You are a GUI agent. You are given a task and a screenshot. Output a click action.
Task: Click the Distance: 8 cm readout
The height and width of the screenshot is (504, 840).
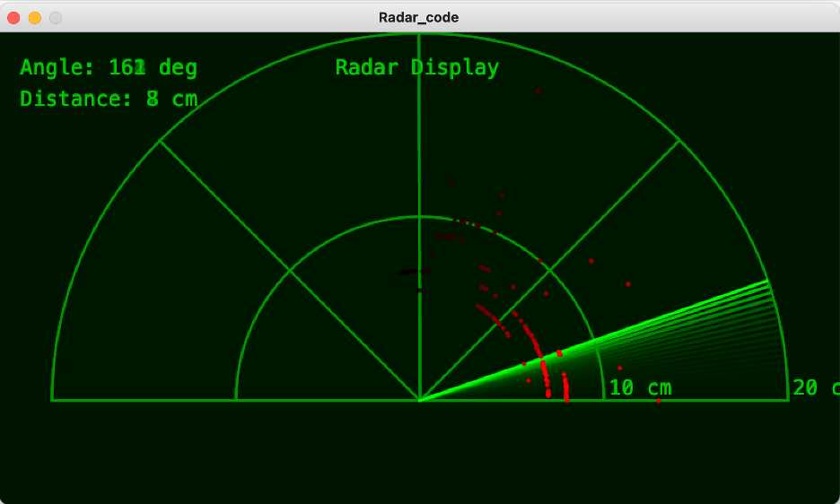(x=109, y=99)
